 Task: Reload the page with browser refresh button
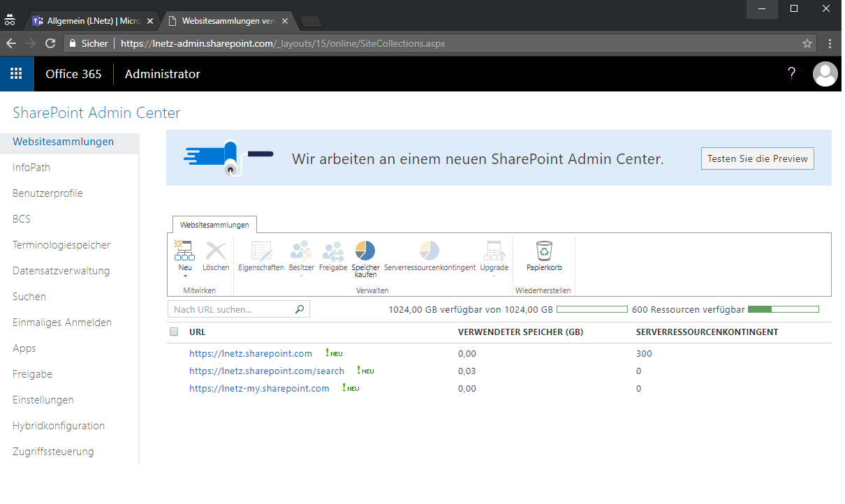click(50, 43)
